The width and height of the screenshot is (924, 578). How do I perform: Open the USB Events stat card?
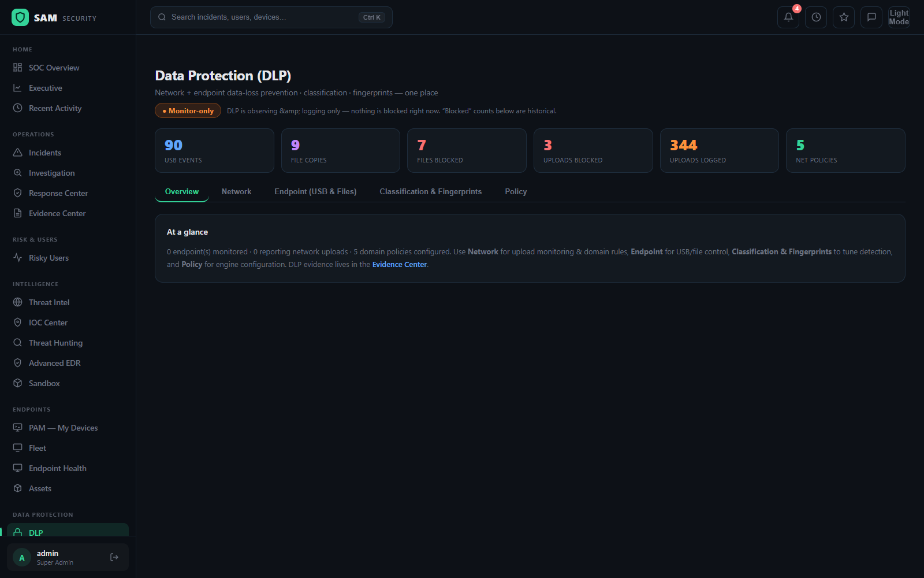(214, 151)
